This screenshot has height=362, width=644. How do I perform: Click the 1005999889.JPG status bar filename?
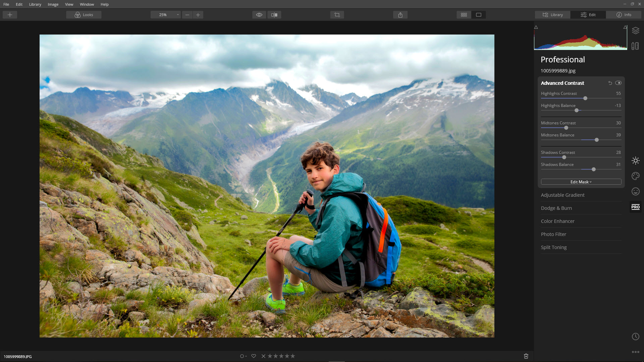[18, 357]
